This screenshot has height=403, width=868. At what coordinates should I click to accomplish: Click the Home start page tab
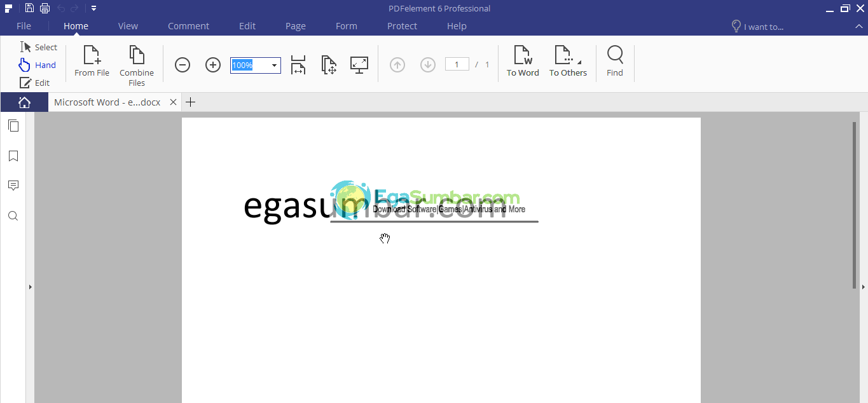(x=24, y=102)
